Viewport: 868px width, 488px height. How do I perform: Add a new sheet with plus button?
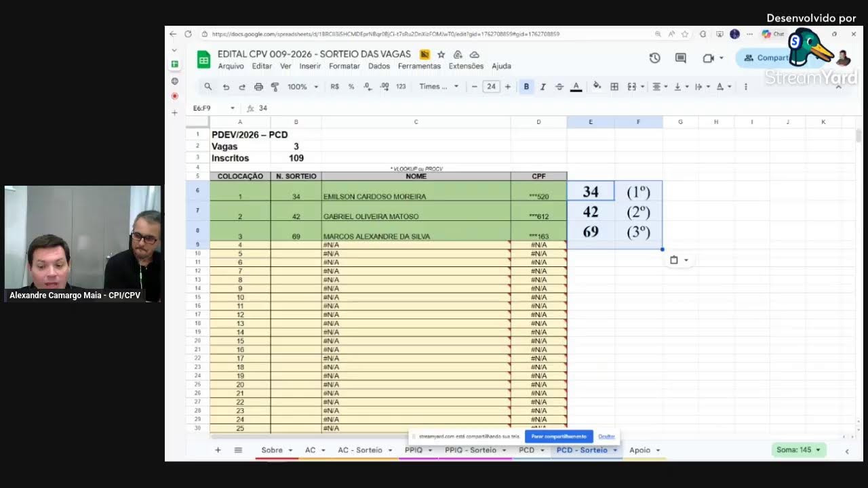pyautogui.click(x=218, y=450)
